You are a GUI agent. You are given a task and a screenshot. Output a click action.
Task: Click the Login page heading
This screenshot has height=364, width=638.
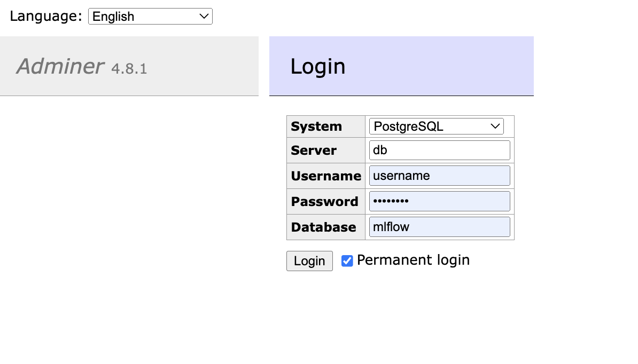coord(318,66)
